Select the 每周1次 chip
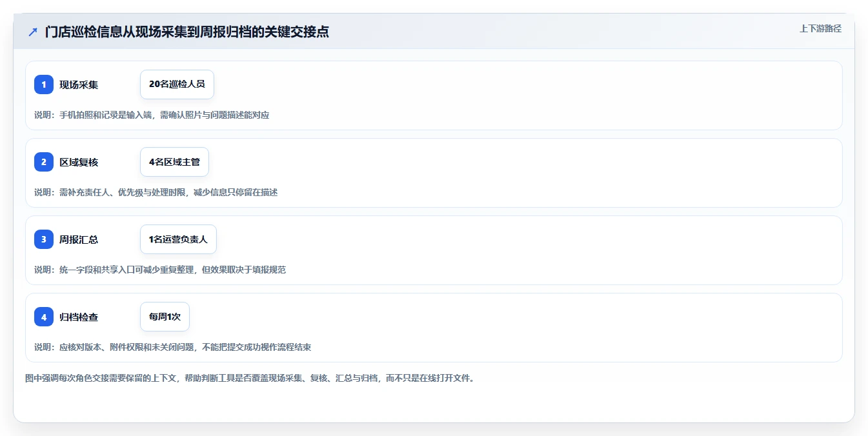 coord(165,317)
